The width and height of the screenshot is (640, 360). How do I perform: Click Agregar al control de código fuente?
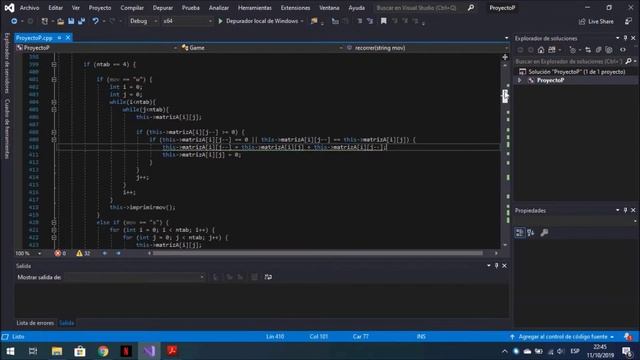tap(562, 337)
